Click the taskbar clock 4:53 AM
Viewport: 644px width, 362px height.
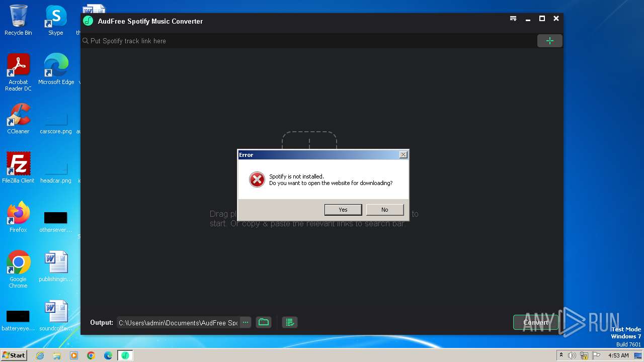coord(618,355)
